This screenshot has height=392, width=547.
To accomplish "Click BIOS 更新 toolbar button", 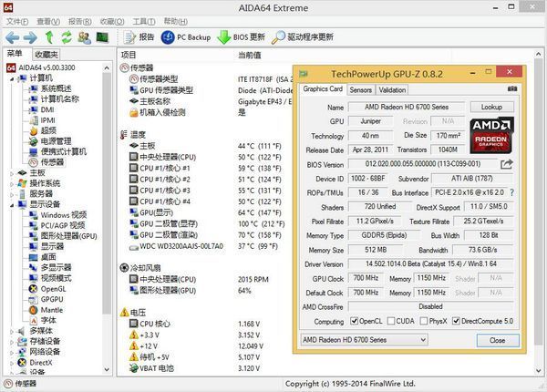I will 241,37.
